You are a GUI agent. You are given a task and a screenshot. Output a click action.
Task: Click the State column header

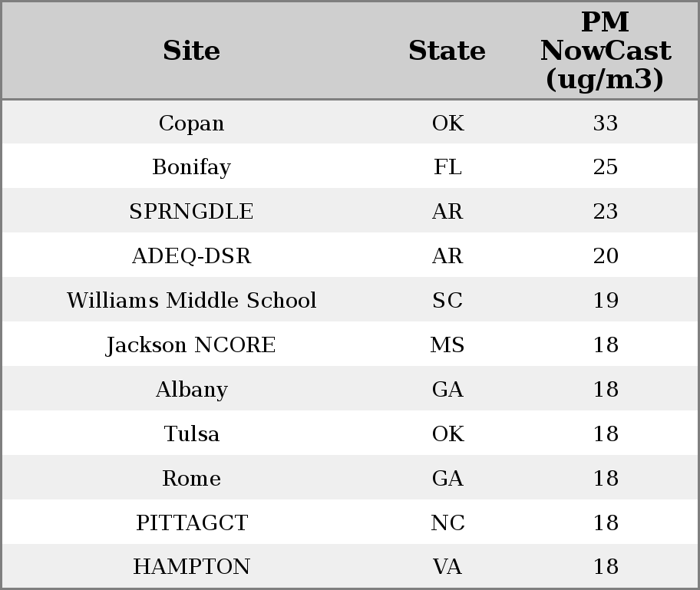pyautogui.click(x=447, y=51)
